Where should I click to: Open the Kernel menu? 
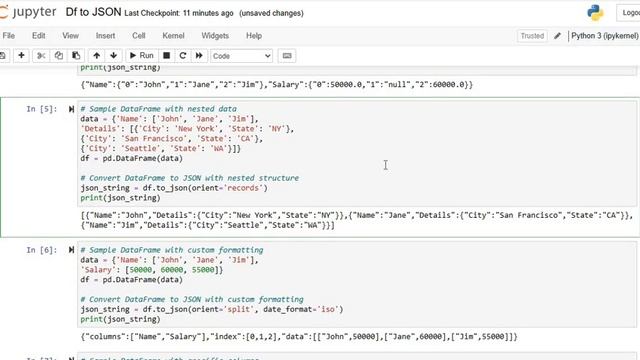coord(173,36)
